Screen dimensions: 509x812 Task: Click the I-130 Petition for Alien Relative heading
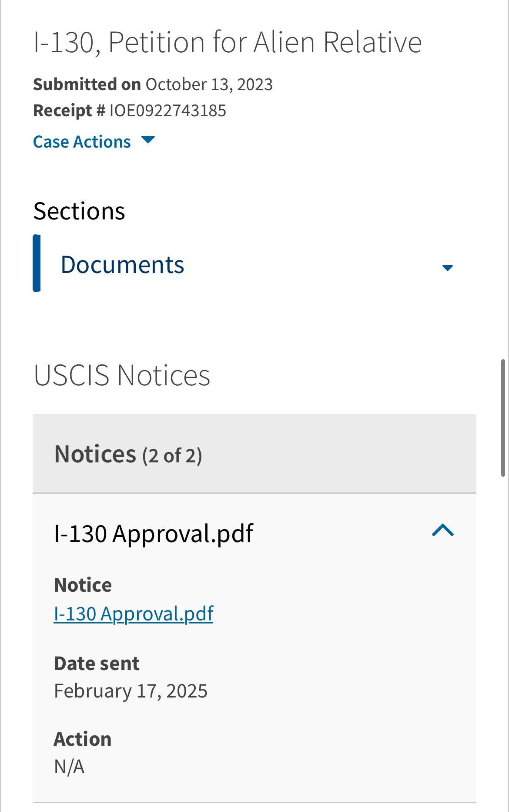228,42
